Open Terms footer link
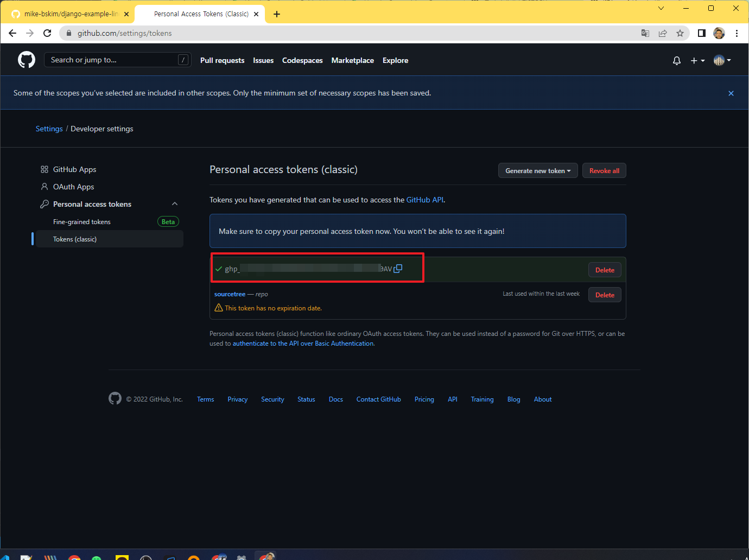The width and height of the screenshot is (749, 560). tap(205, 399)
